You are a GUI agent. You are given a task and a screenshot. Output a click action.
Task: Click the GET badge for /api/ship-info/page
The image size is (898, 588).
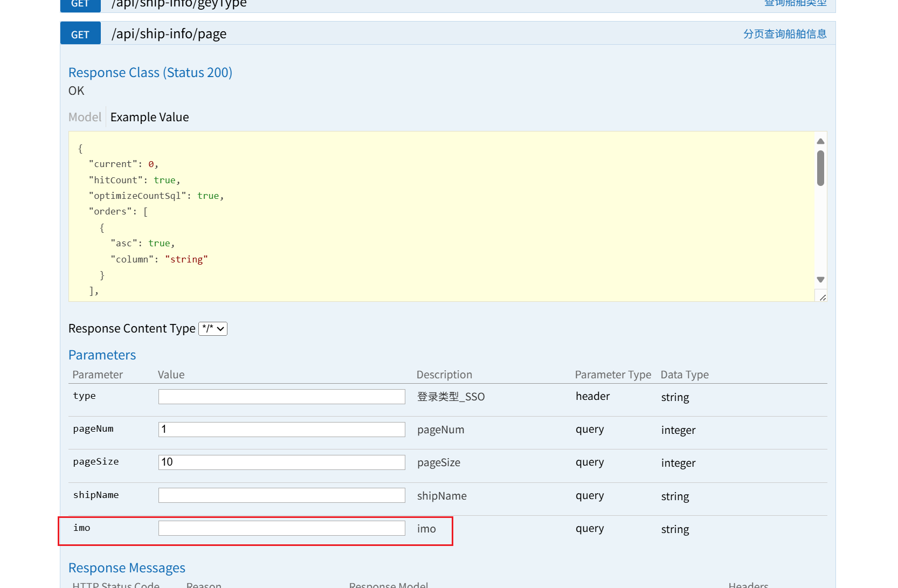coord(80,33)
